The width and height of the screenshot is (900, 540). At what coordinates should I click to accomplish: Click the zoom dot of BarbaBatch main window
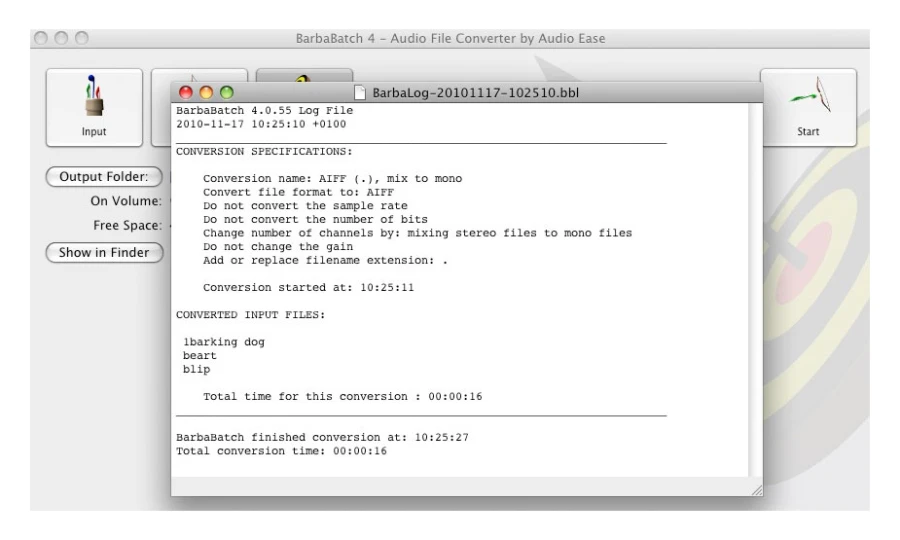point(82,38)
